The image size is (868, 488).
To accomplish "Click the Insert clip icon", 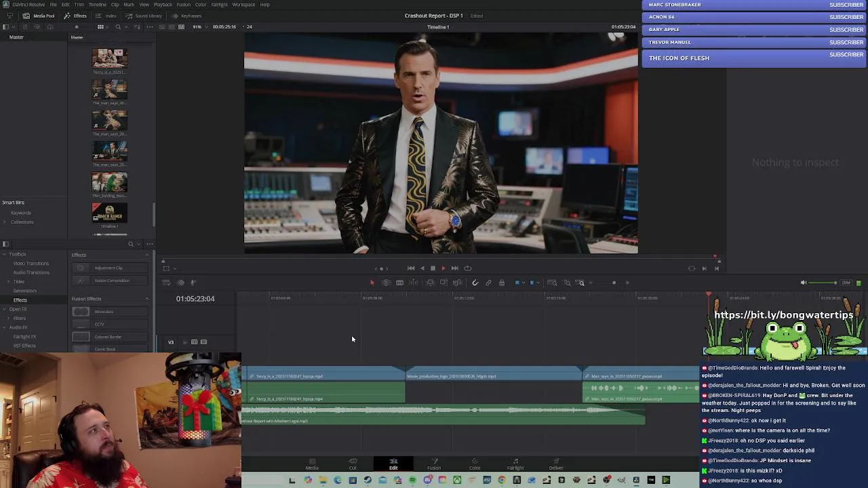I will (430, 283).
